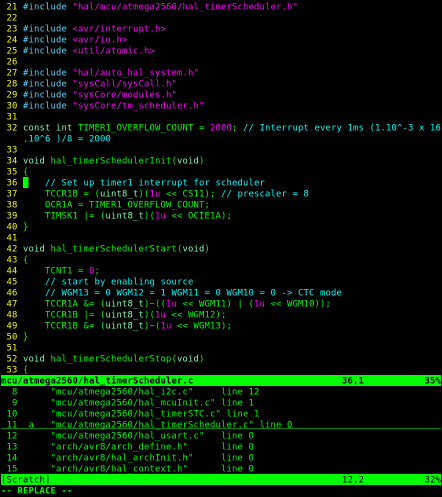Select buffer 15 hal_context.h entry
Viewport: 442px width, 497px height.
pyautogui.click(x=131, y=468)
